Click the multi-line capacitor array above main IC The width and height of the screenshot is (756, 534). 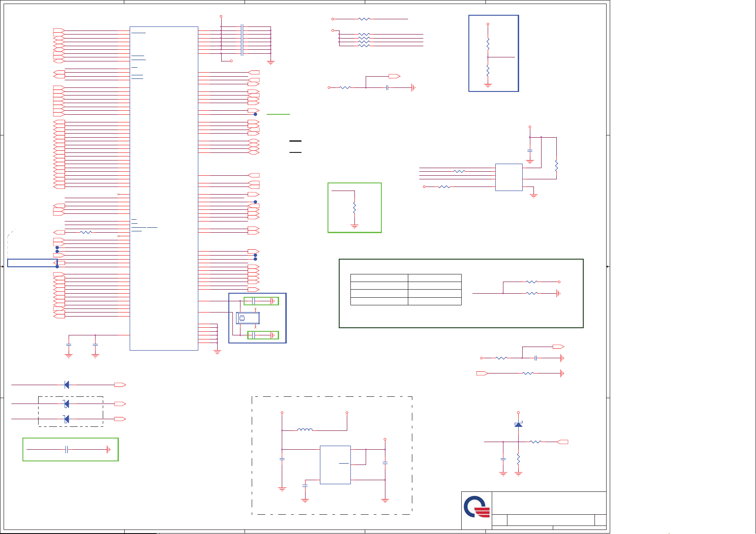pos(242,40)
